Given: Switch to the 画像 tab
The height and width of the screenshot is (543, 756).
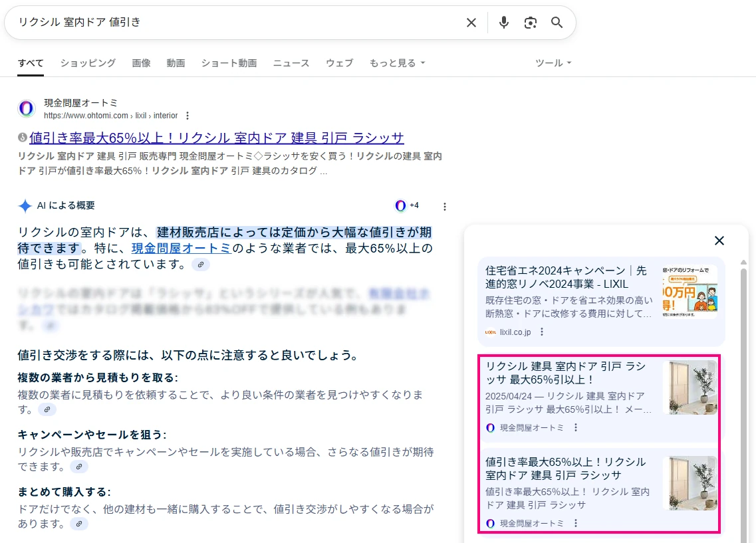Looking at the screenshot, I should (x=141, y=63).
